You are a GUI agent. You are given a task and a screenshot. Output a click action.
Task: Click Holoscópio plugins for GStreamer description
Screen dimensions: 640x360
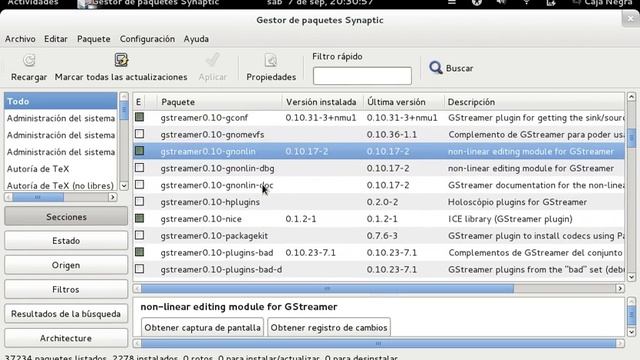[x=517, y=202]
